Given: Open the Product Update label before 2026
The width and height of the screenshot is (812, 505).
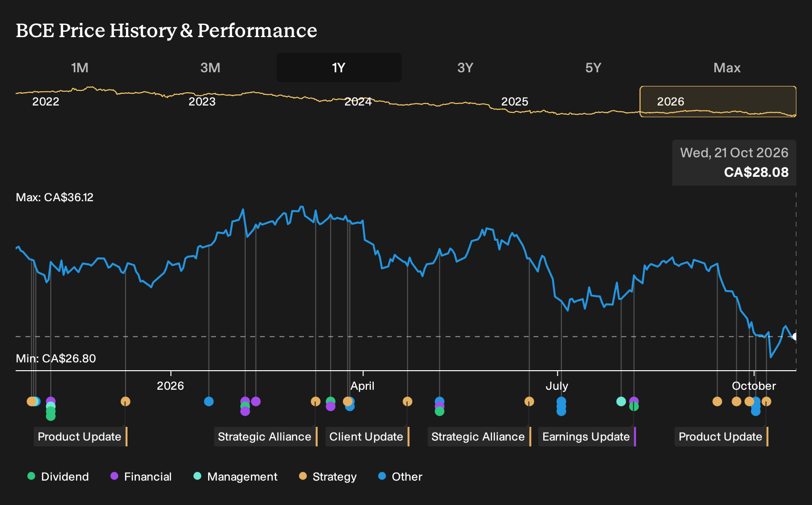Looking at the screenshot, I should [80, 437].
